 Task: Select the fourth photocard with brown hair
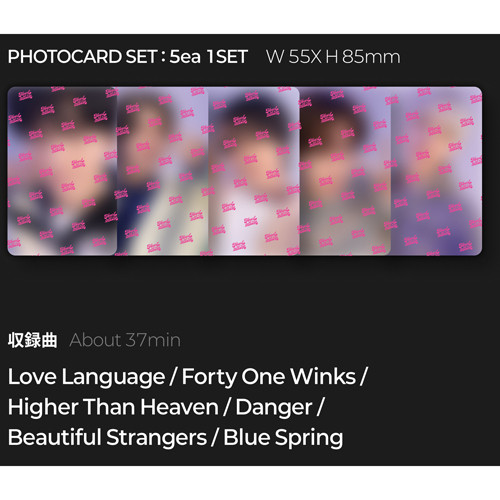[x=345, y=171]
